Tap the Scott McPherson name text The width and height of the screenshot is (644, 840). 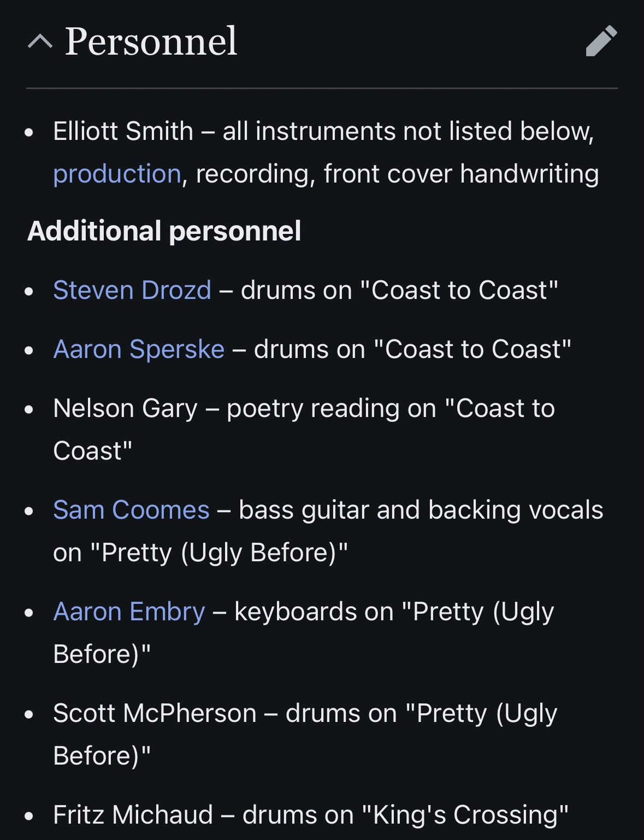point(155,713)
